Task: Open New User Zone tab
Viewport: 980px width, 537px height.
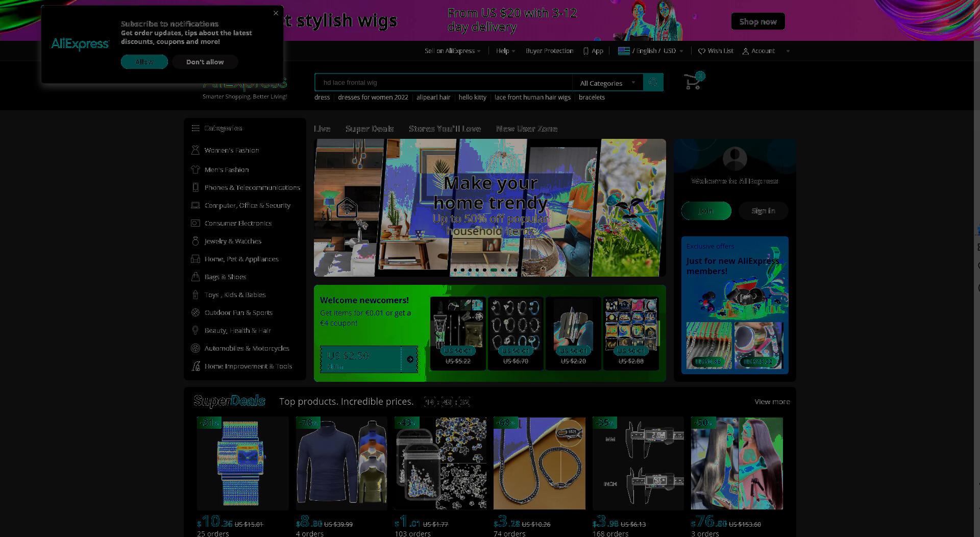Action: [527, 129]
